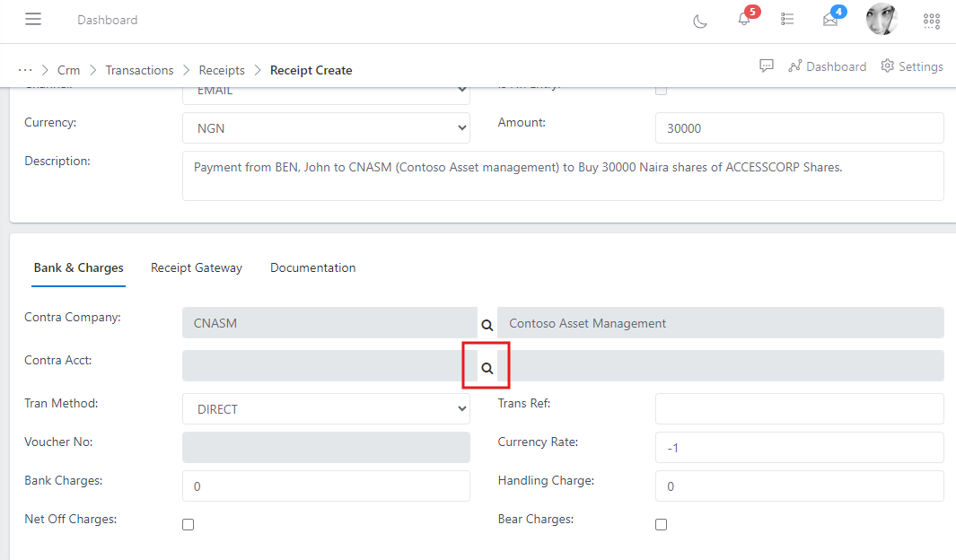Open the inbox envelope with 4 messages
This screenshot has width=956, height=560.
pyautogui.click(x=830, y=20)
